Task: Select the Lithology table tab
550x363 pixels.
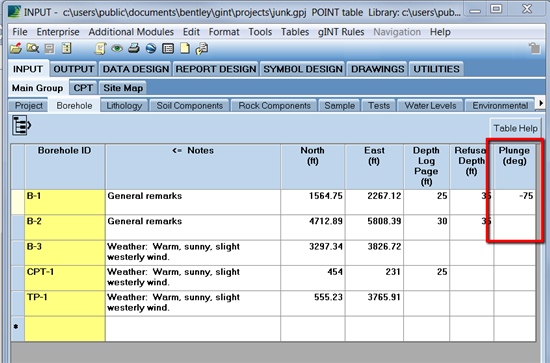Action: (x=124, y=106)
